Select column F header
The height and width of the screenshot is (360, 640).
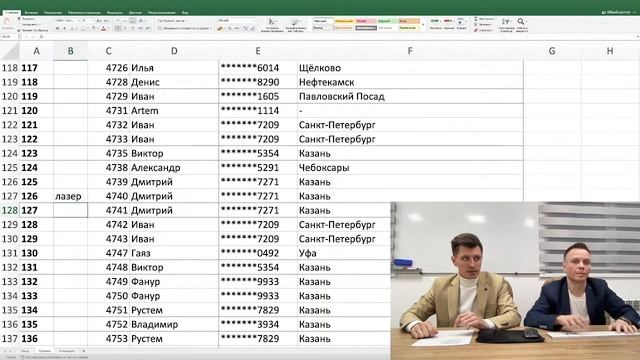[410, 51]
